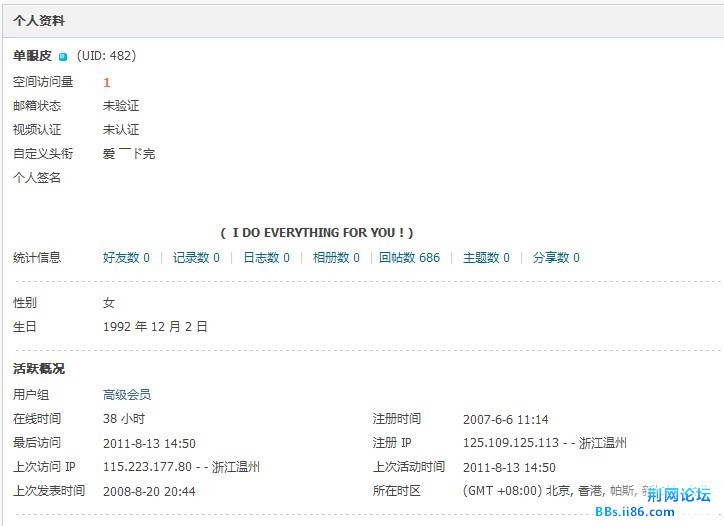The height and width of the screenshot is (526, 724).
Task: Click the signature I DO EVERYTHING FOR YOU
Action: pyautogui.click(x=317, y=233)
